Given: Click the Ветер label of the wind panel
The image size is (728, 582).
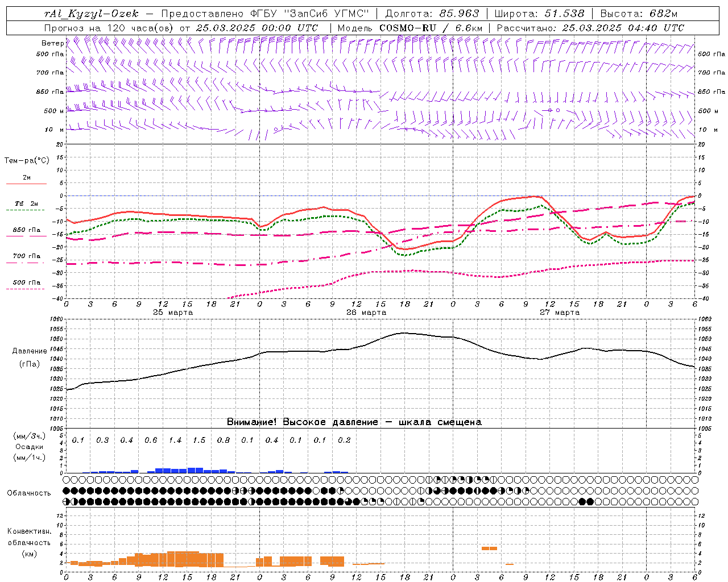Looking at the screenshot, I should coord(52,43).
